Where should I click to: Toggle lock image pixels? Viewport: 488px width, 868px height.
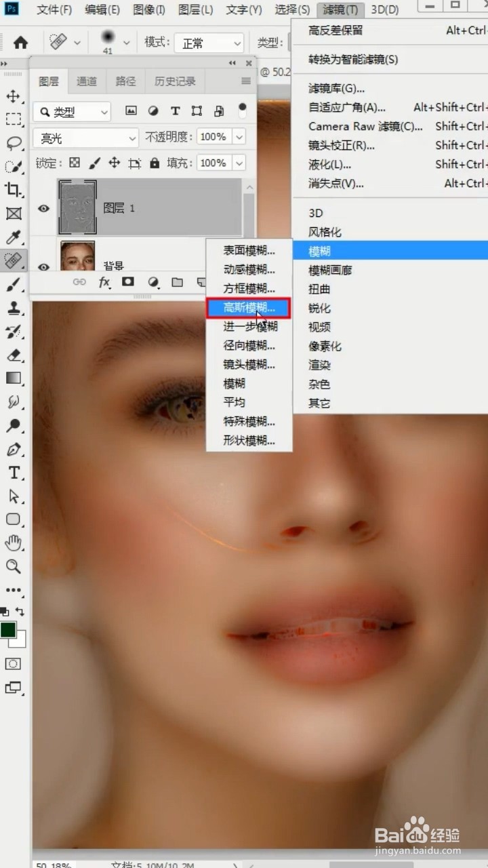[94, 163]
